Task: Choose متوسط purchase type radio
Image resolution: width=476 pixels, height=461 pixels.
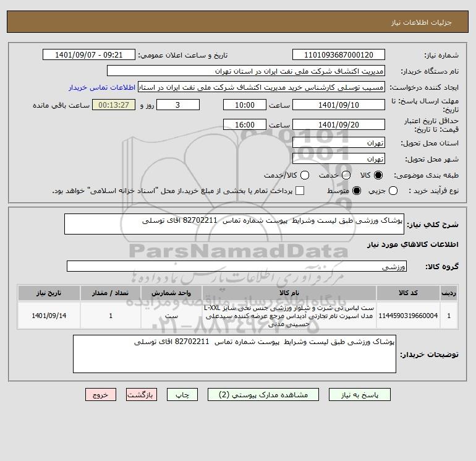Action: (357, 191)
